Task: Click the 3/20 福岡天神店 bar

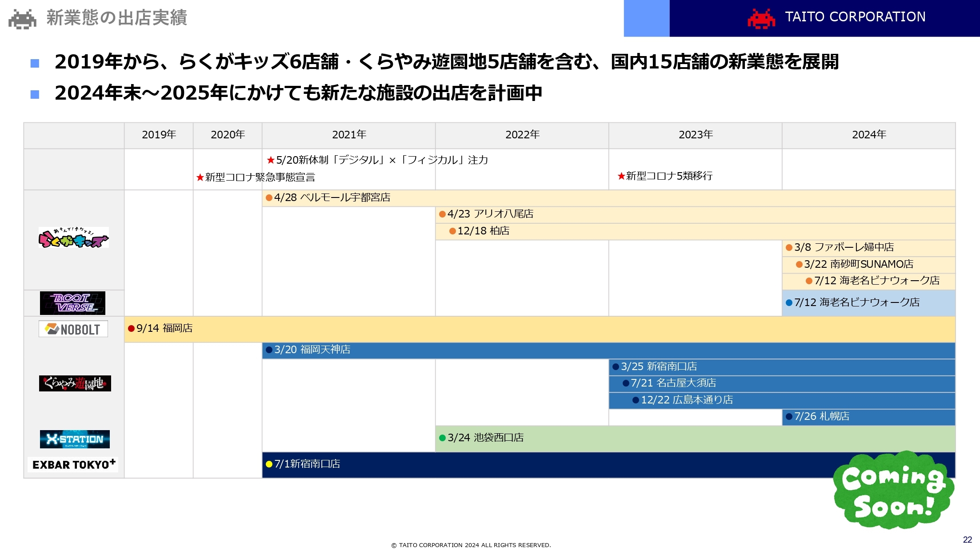Action: 609,351
